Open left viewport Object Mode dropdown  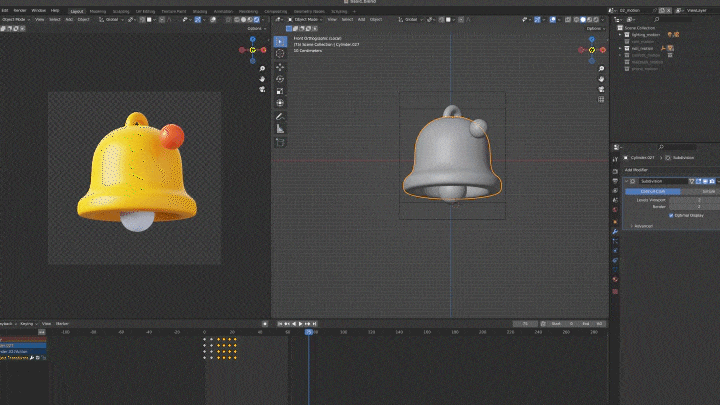click(14, 20)
